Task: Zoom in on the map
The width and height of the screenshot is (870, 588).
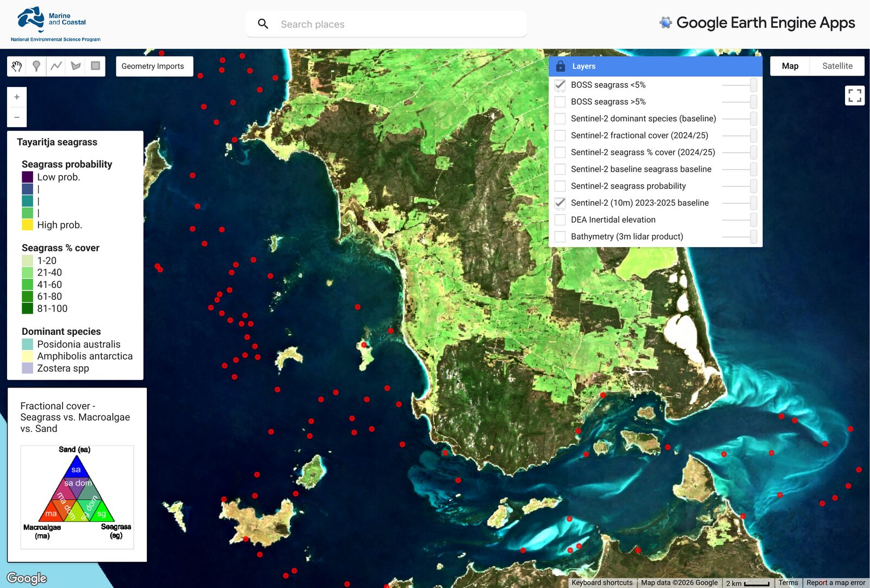Action: click(x=17, y=97)
